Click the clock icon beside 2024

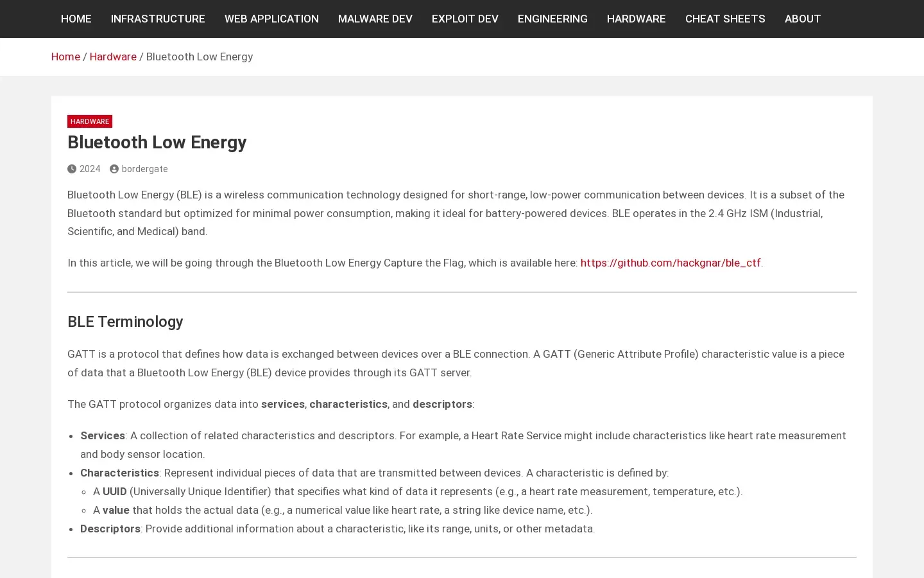(x=72, y=169)
